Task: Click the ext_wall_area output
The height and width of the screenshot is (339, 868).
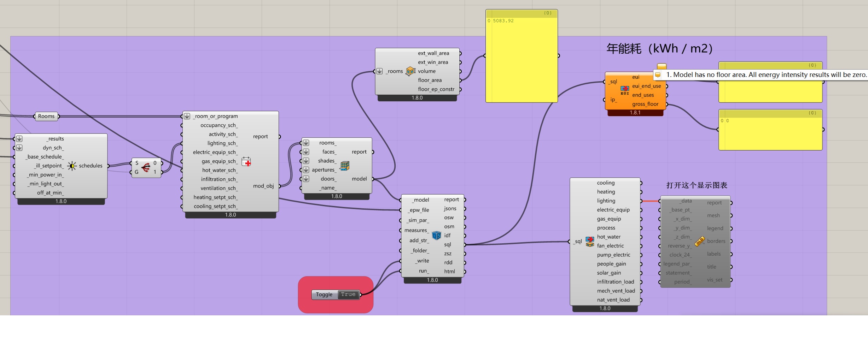Action: pyautogui.click(x=433, y=53)
